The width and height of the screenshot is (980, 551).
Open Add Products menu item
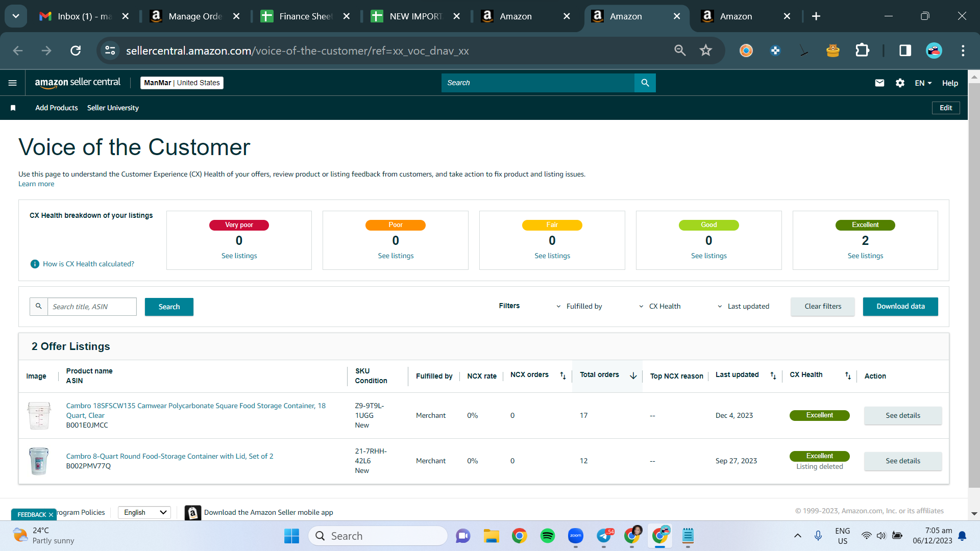pos(57,108)
